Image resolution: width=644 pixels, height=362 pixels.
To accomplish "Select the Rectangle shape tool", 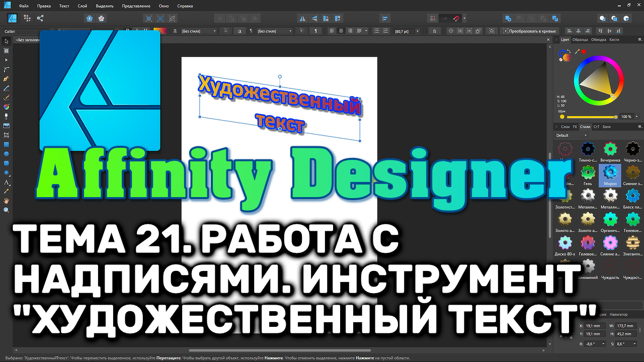I will point(7,144).
